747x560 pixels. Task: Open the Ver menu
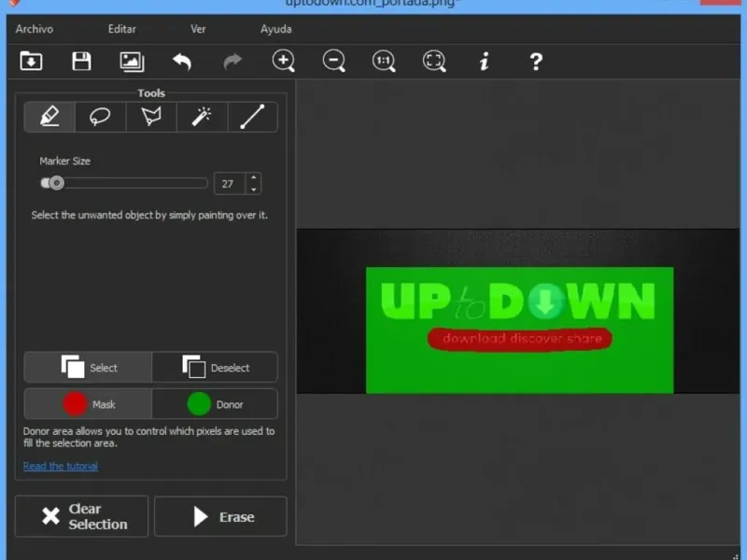pyautogui.click(x=198, y=29)
